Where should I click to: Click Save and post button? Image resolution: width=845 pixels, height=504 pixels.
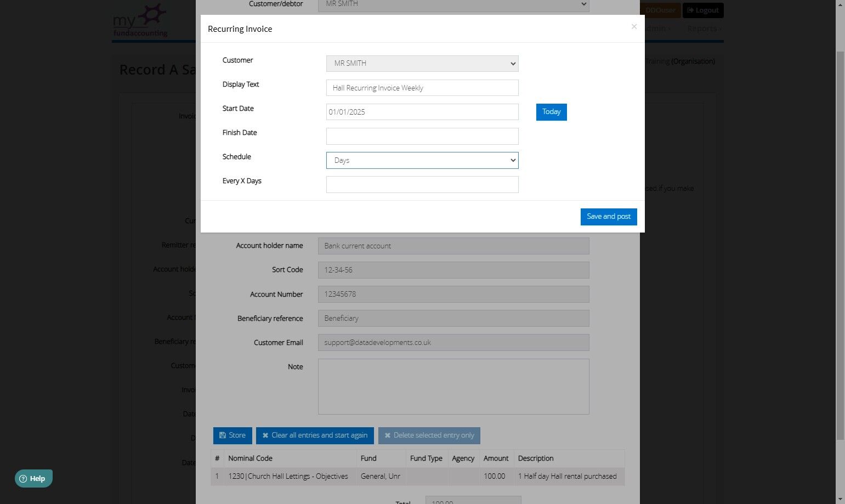pos(609,217)
